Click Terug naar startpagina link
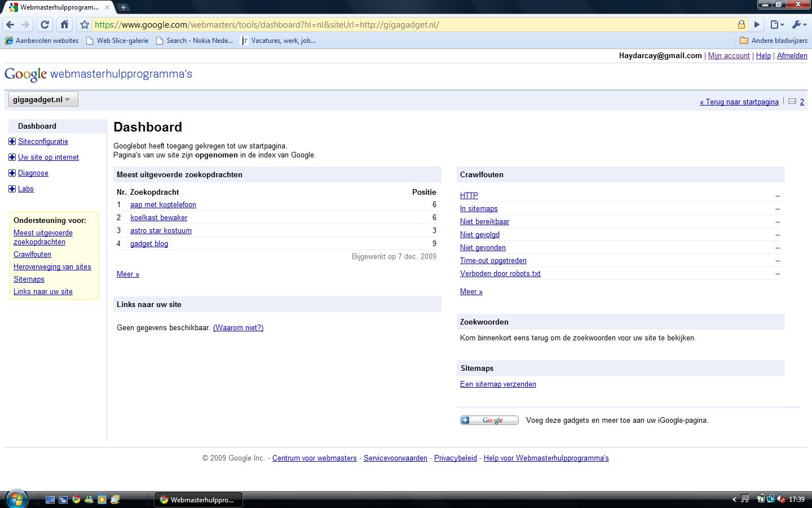 [739, 102]
